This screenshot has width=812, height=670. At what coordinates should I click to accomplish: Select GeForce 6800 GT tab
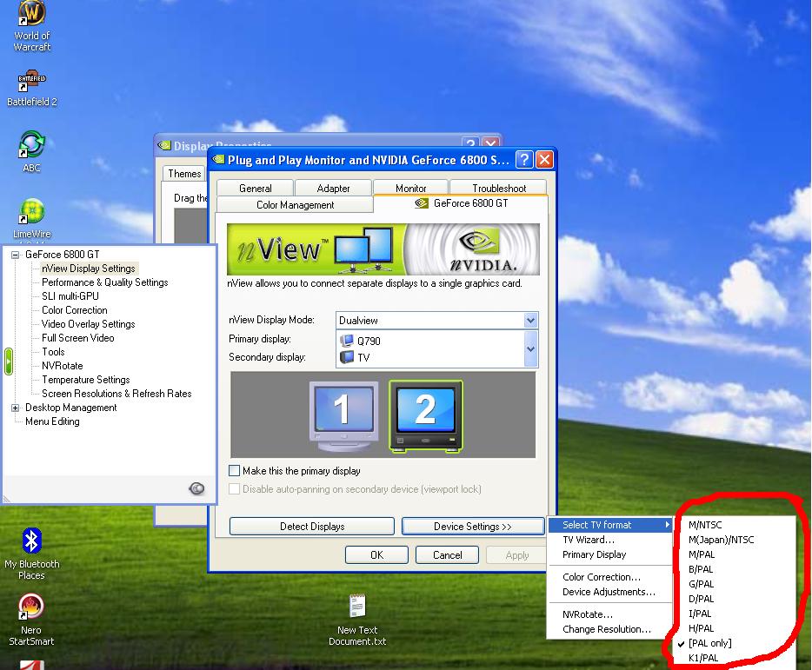[x=461, y=203]
